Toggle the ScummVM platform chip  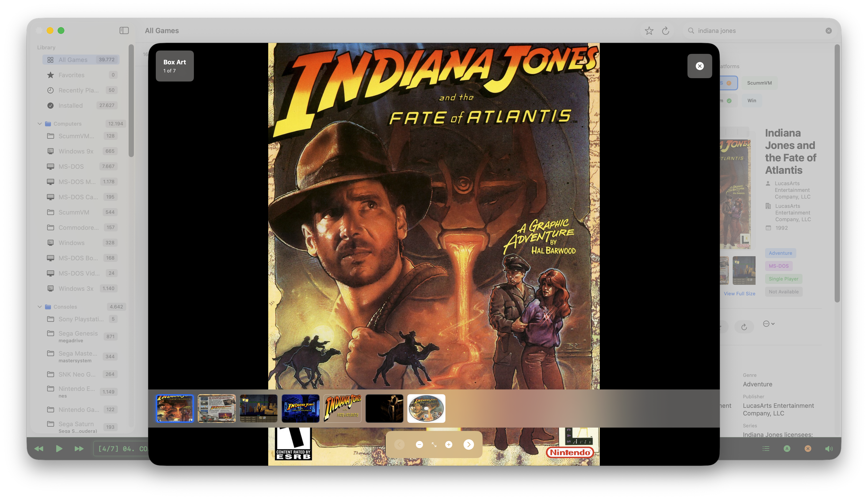(759, 82)
